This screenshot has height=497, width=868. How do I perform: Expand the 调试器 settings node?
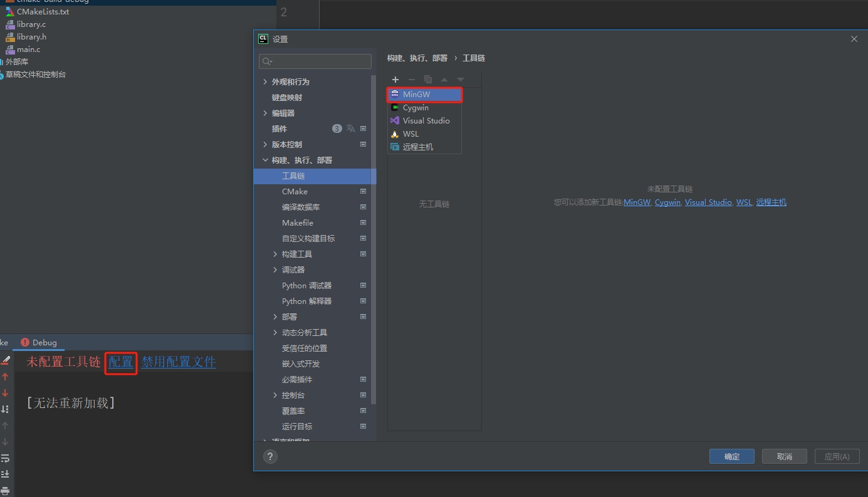coord(275,270)
